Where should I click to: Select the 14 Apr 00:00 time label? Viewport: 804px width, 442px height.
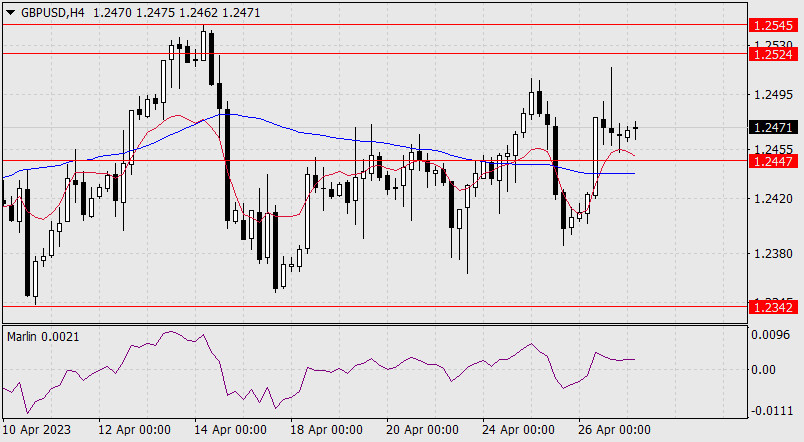tap(231, 429)
